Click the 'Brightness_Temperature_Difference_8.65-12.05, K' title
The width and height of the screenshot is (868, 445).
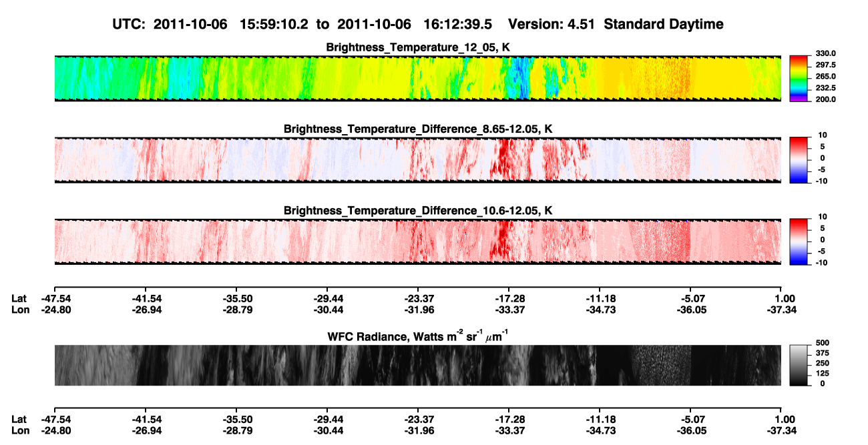click(418, 128)
